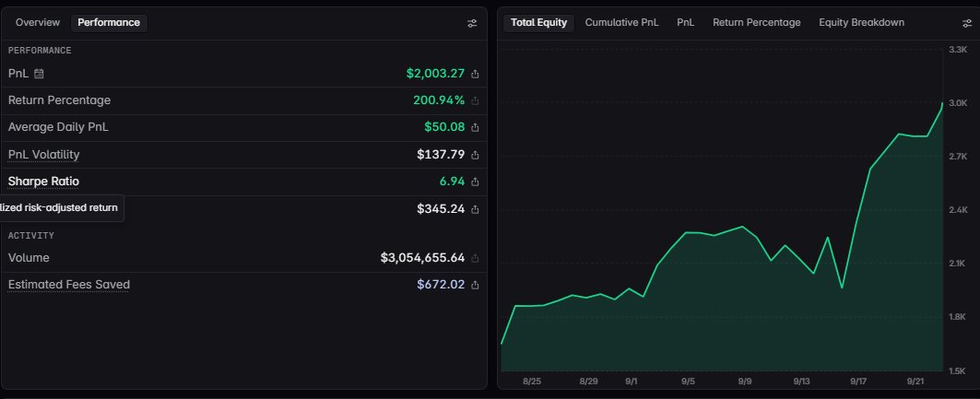Click the 9/1 date on chart axis
Screen dimensions: 980x399
[x=632, y=381]
